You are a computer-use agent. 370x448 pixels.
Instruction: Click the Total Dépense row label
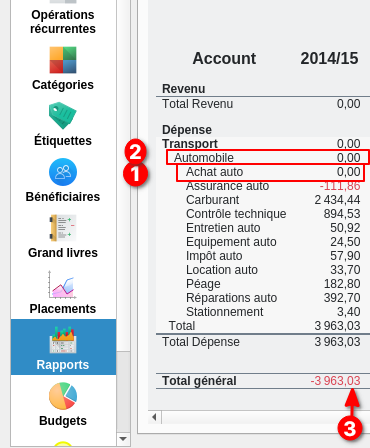pyautogui.click(x=201, y=342)
